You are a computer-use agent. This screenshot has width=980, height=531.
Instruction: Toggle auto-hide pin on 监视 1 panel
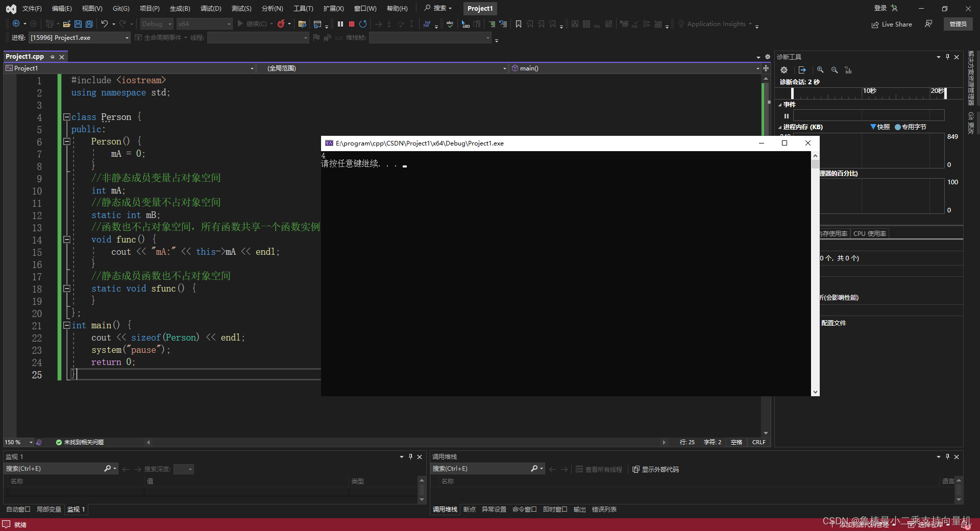pos(410,456)
